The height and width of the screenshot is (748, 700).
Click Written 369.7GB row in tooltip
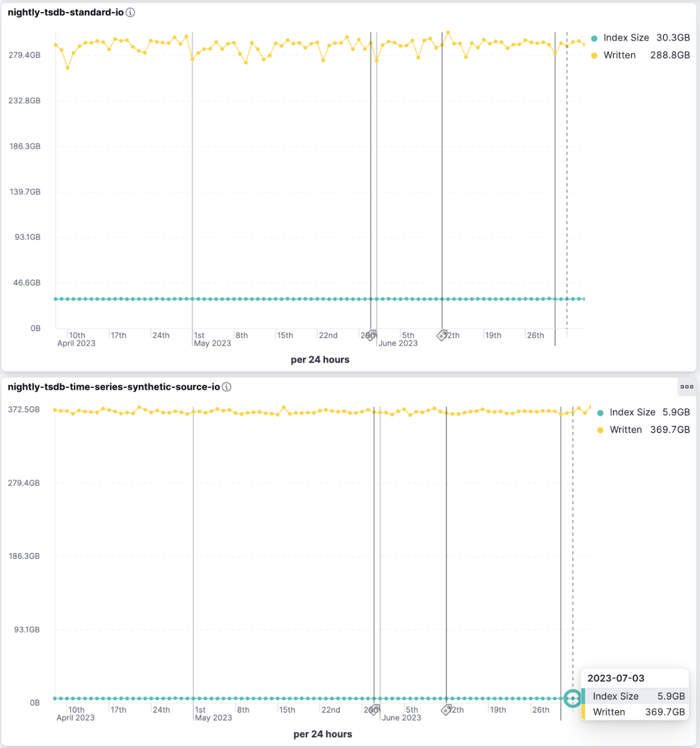(635, 712)
